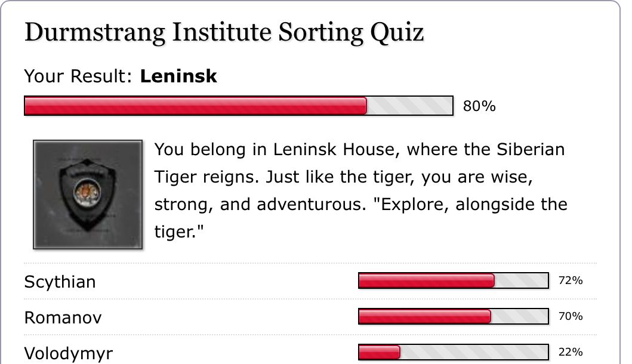Click the 80% percentage label
Image resolution: width=632 pixels, height=364 pixels.
tap(479, 106)
